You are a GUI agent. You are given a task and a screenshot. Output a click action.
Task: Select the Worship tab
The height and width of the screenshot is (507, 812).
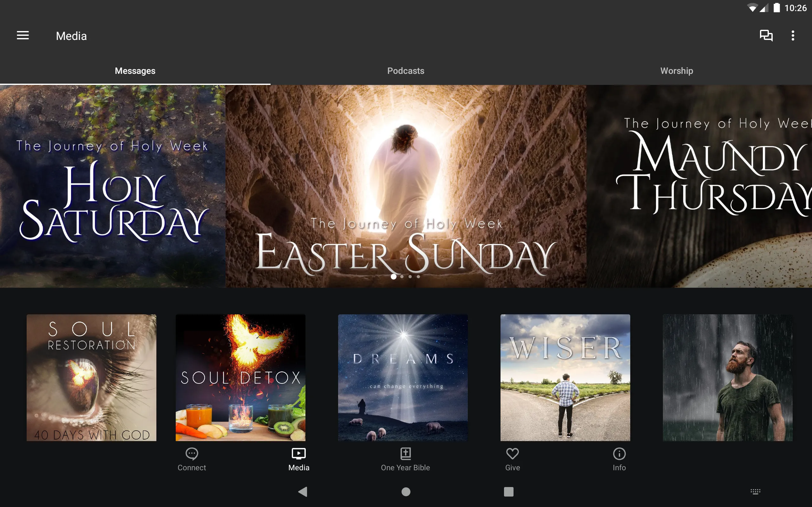click(x=677, y=71)
